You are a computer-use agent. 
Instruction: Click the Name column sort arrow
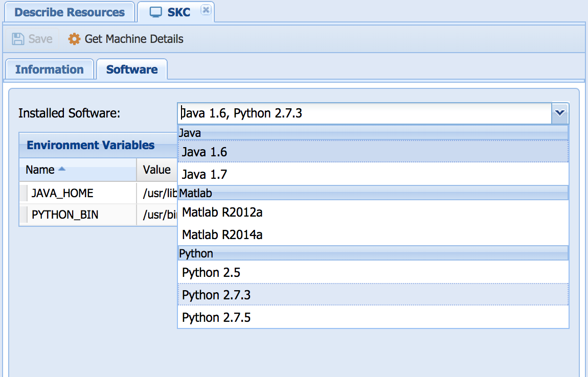(62, 169)
